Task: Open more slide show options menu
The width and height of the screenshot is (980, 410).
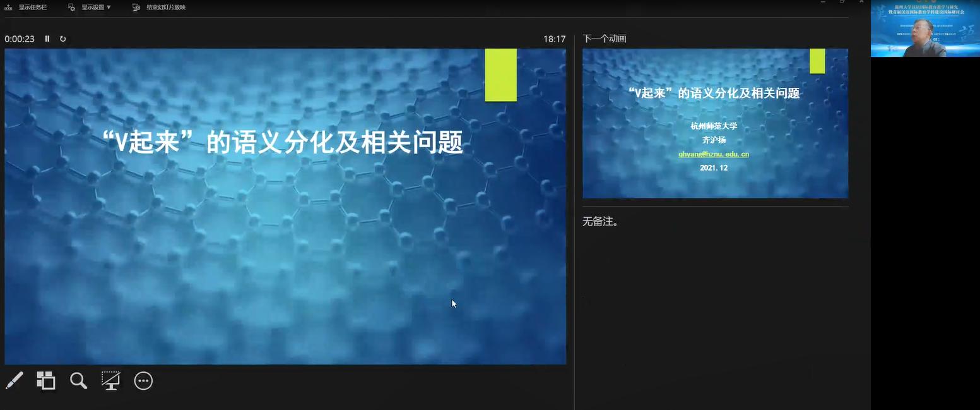Action: (x=144, y=380)
